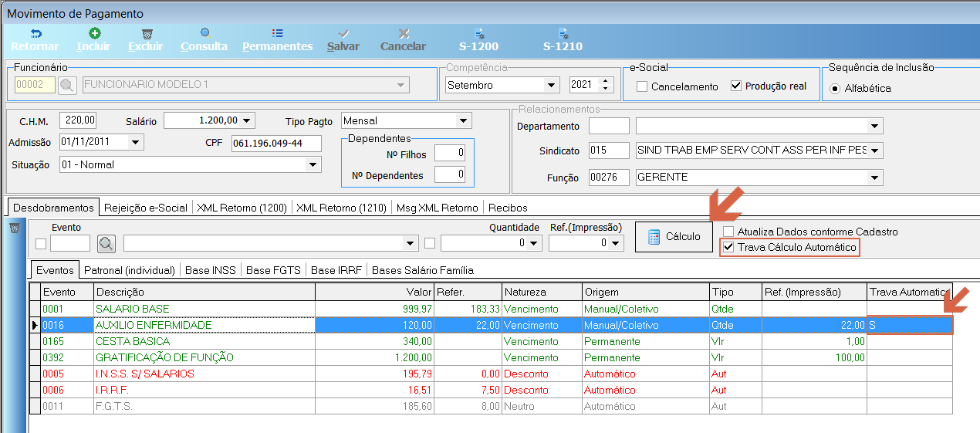Open the Tipo Pagto dropdown
Viewport: 980px width, 433px height.
(x=463, y=120)
